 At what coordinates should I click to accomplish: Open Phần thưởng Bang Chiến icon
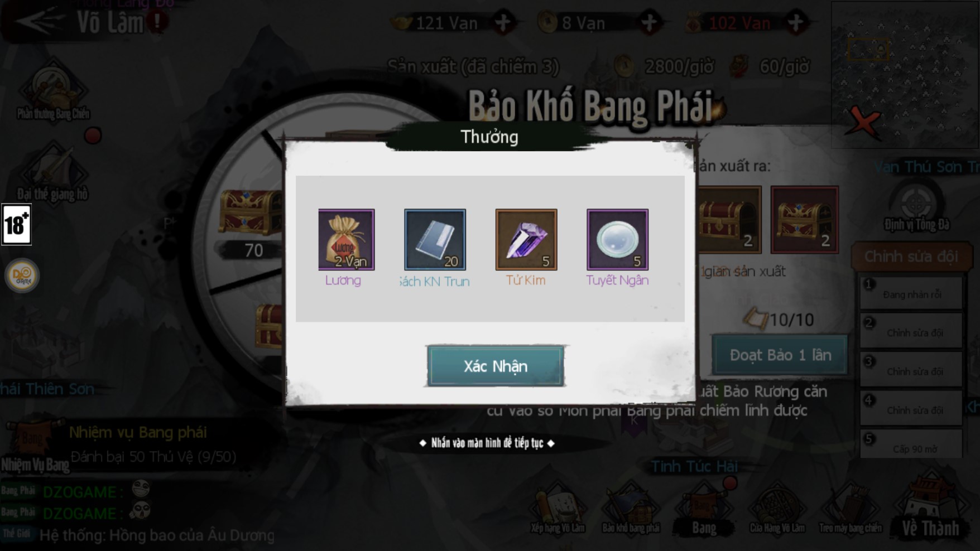click(53, 92)
